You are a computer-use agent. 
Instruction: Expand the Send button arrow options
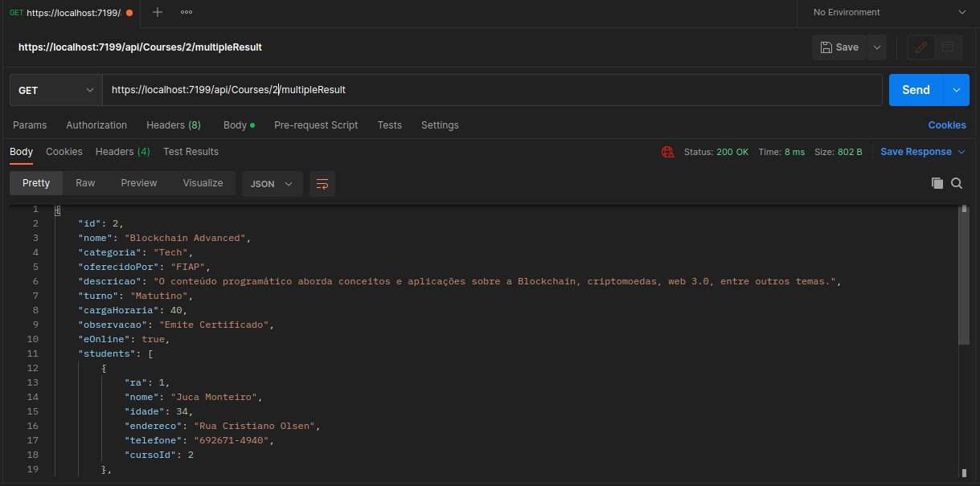tap(956, 90)
